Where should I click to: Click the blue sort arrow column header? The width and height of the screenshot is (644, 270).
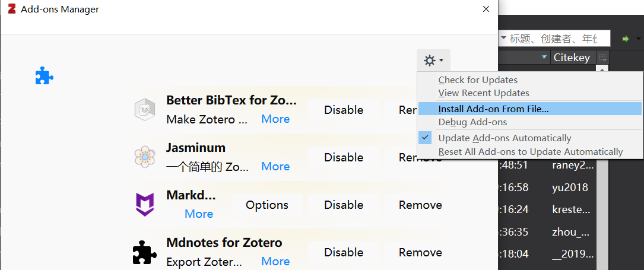pos(545,57)
